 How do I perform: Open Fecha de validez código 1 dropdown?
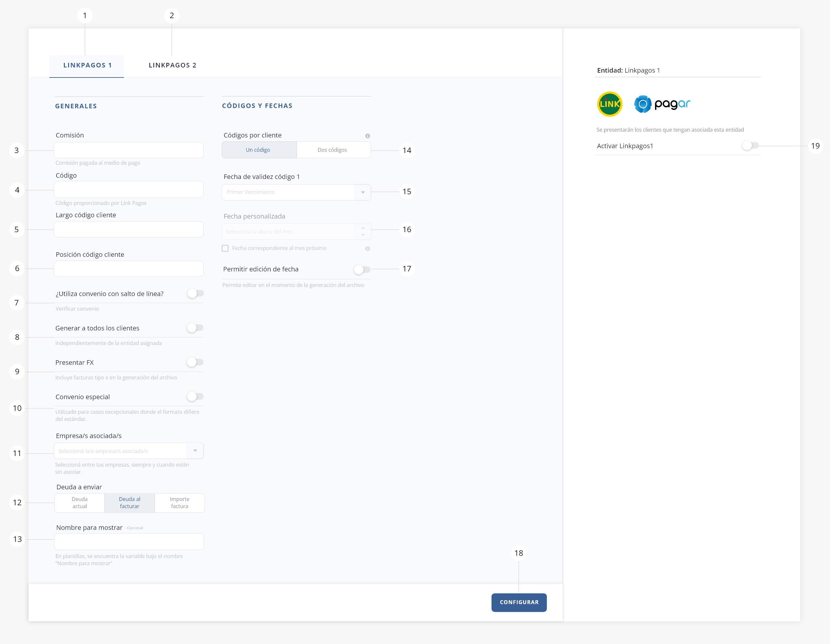(x=362, y=192)
